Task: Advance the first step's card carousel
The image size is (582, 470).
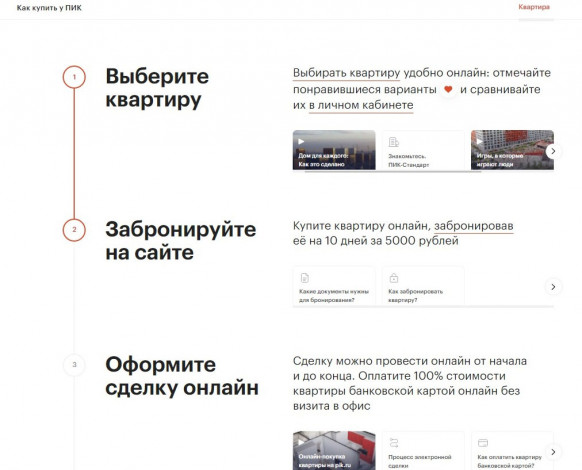Action: tap(553, 151)
